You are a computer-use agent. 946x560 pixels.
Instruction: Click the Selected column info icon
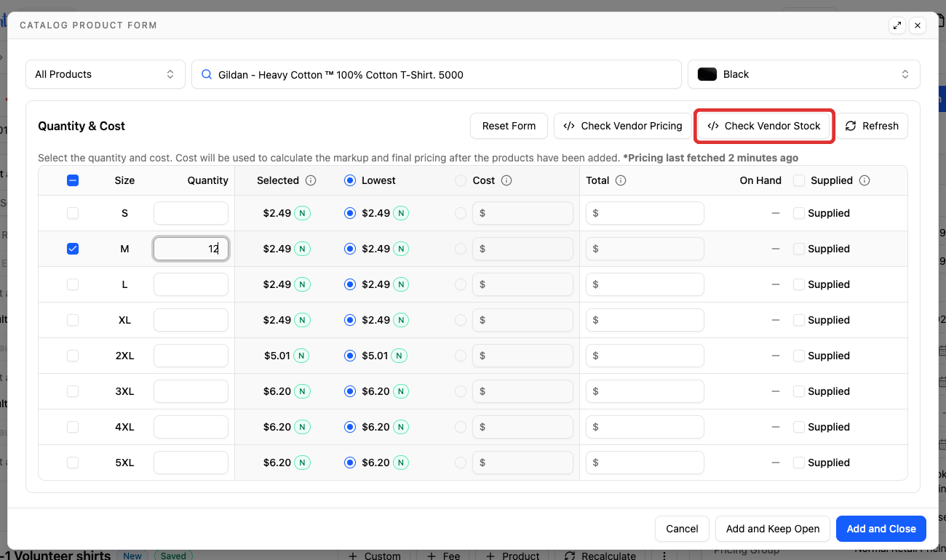[x=311, y=180]
